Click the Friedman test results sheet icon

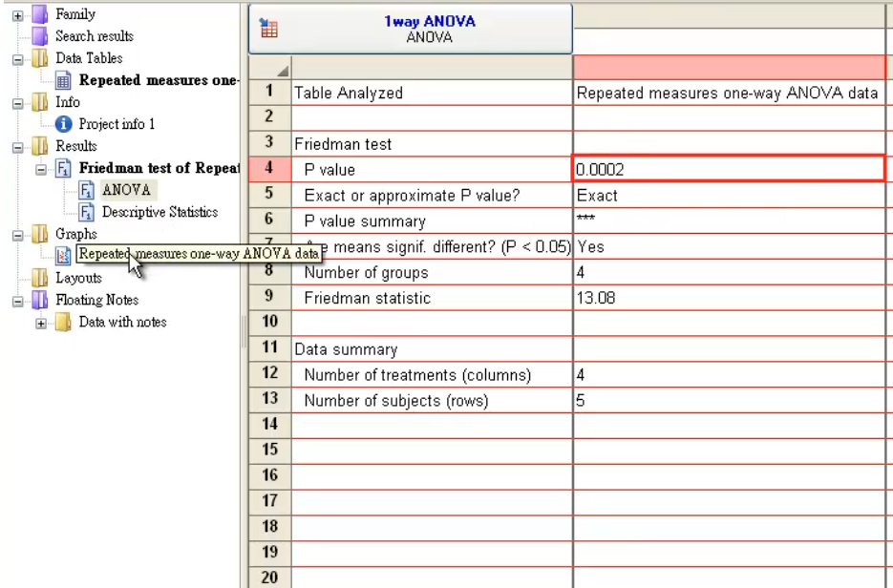(x=63, y=169)
